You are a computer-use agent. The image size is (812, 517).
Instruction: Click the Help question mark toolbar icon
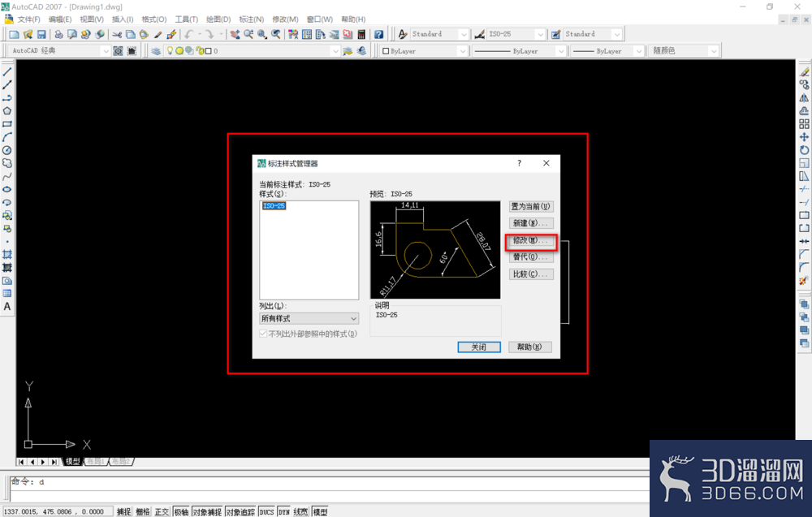click(379, 34)
